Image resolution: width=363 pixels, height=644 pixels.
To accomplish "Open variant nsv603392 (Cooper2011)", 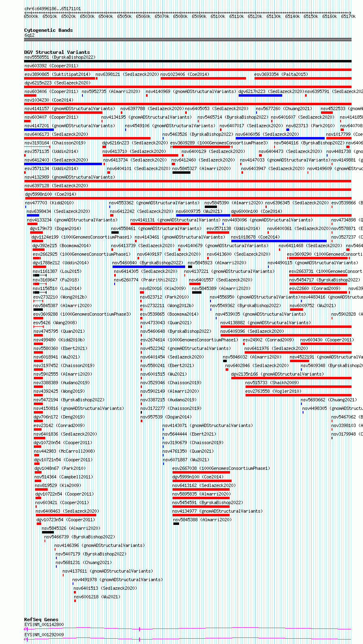I will [x=51, y=66].
